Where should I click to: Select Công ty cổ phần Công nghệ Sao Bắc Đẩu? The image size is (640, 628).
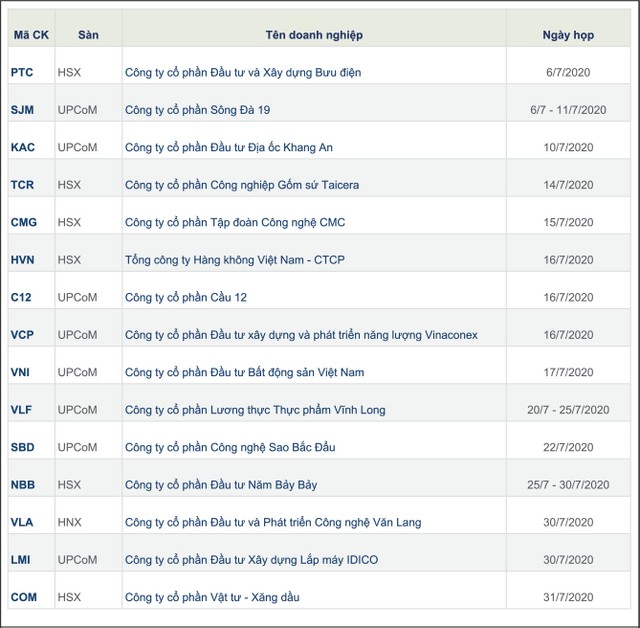point(230,448)
